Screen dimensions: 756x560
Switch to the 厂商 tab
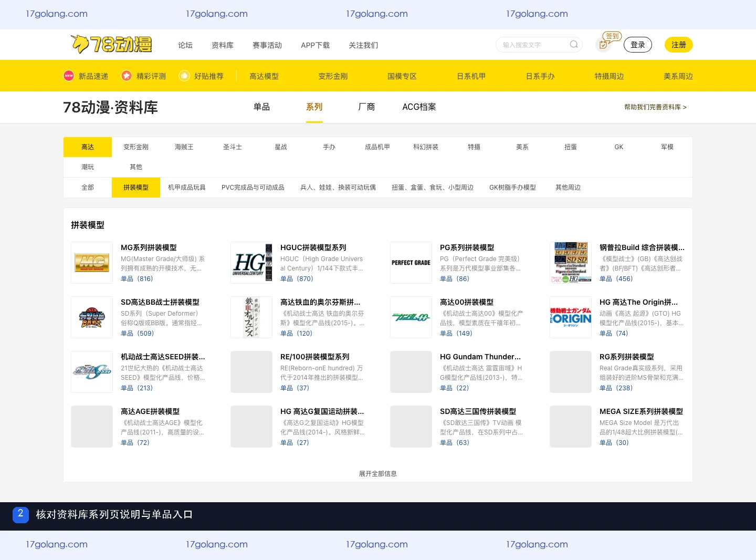[366, 107]
